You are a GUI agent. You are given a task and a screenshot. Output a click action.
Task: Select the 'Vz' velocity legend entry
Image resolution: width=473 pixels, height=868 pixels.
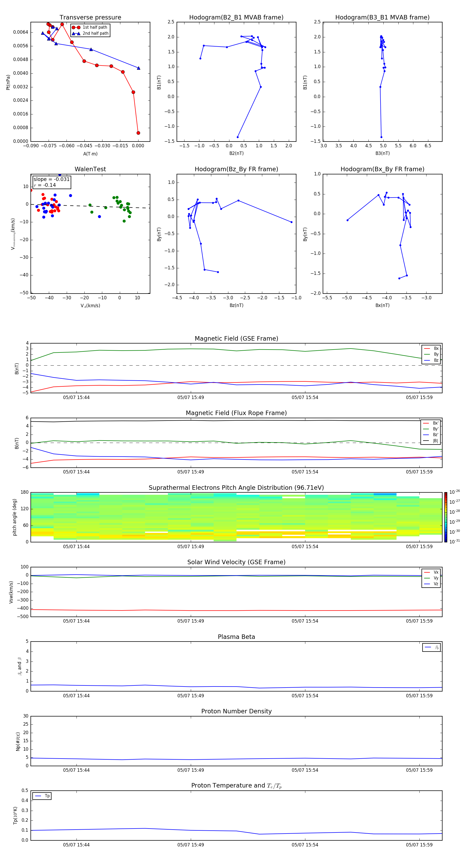(x=431, y=584)
